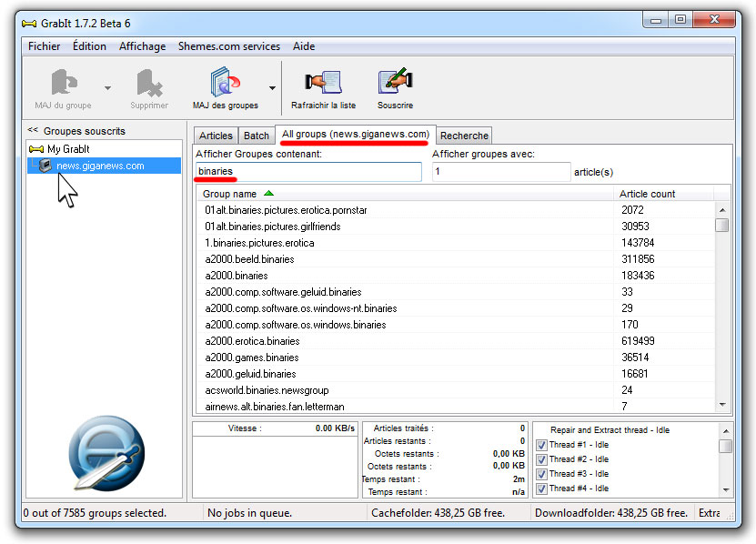
Task: Open the dropdown arrow beside MAJ des groupes
Action: [272, 87]
